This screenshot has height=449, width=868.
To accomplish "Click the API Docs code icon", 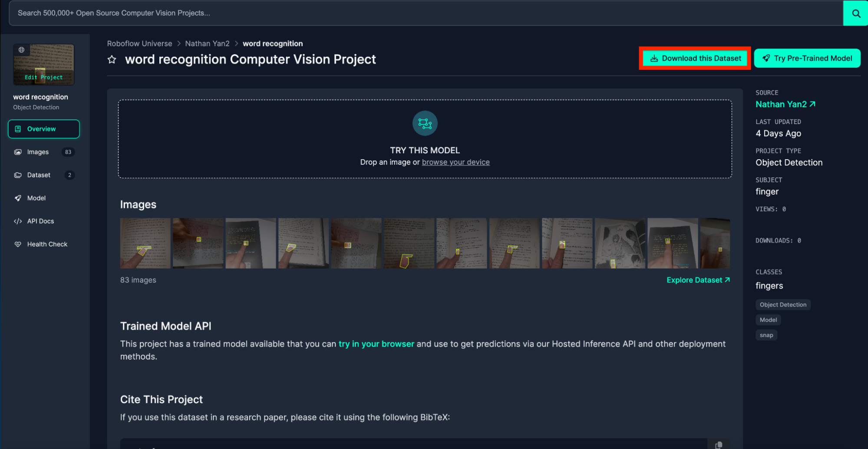I will 18,221.
